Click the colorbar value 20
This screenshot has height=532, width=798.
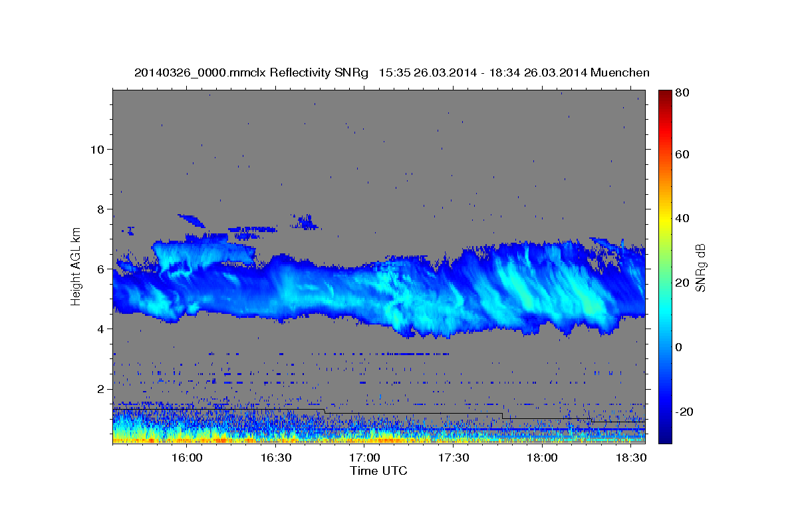click(682, 283)
